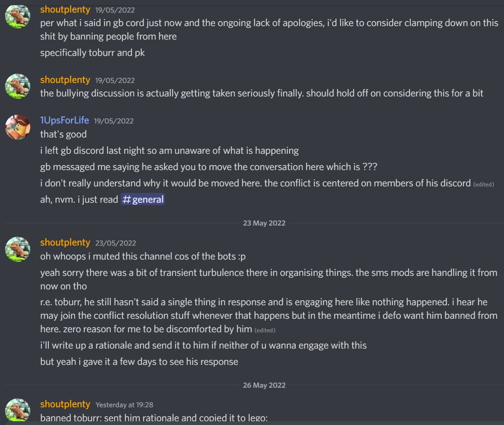The width and height of the screenshot is (504, 425).
Task: Click the shoutplenty username above the "bullying discussion" message
Action: pyautogui.click(x=65, y=80)
